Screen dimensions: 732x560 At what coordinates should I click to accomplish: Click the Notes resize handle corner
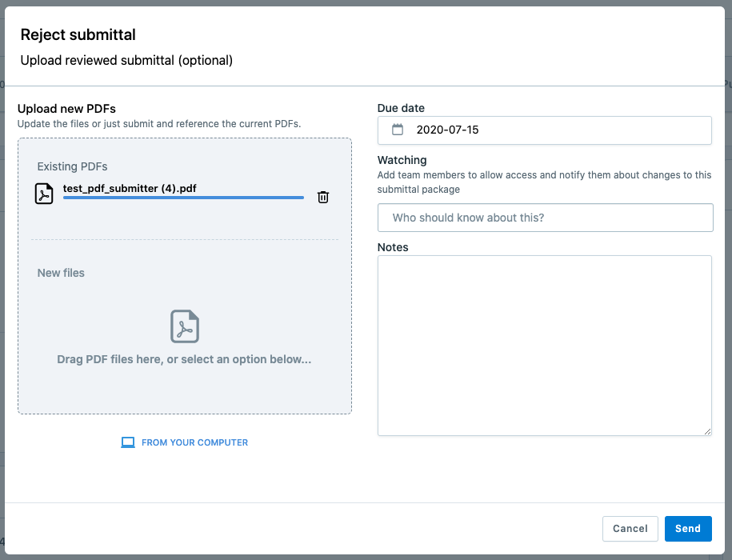pos(708,432)
